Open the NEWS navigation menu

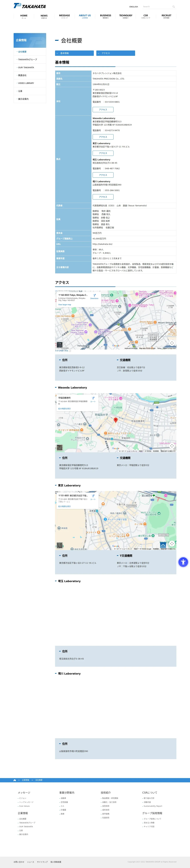44,16
